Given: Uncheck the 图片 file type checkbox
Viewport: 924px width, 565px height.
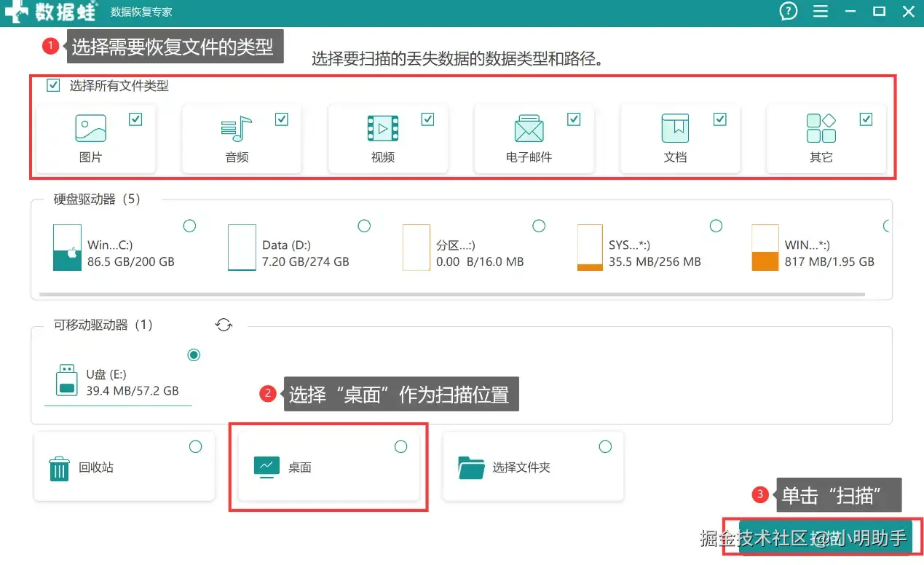Looking at the screenshot, I should click(135, 119).
